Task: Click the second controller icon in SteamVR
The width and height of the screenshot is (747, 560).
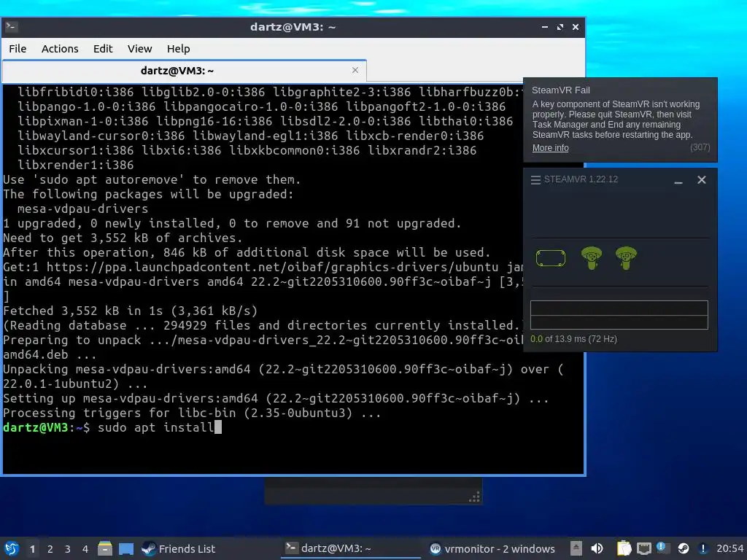Action: (x=626, y=258)
